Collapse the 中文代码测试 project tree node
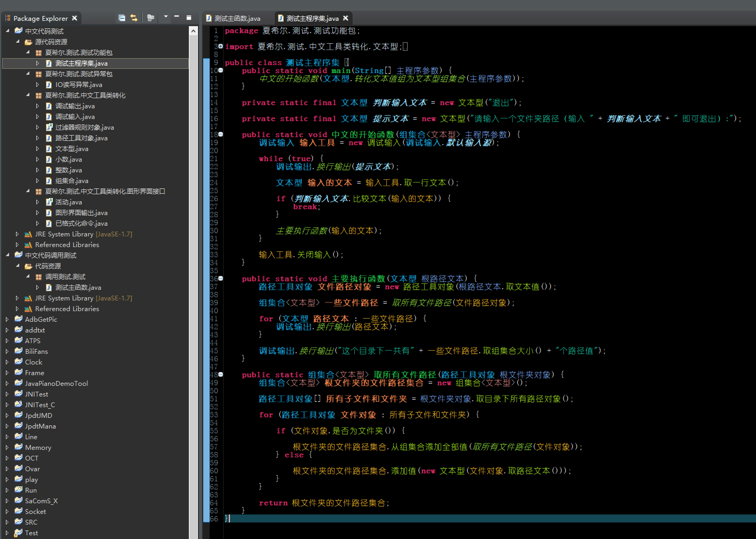The image size is (756, 539). pos(7,31)
